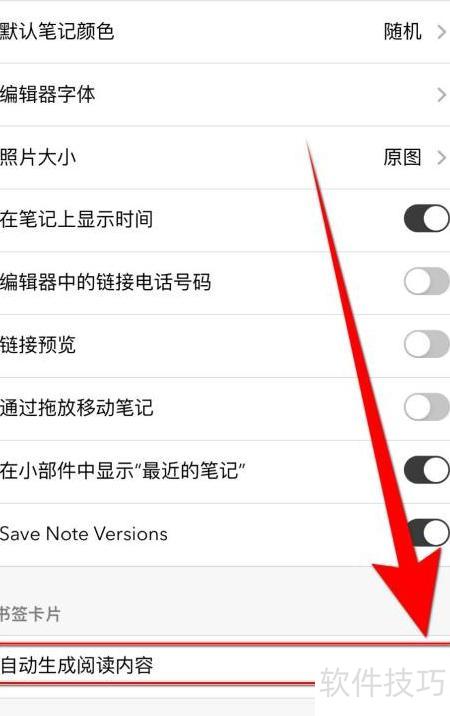
Task: Open the 照片大小 setting label
Action: pyautogui.click(x=38, y=157)
